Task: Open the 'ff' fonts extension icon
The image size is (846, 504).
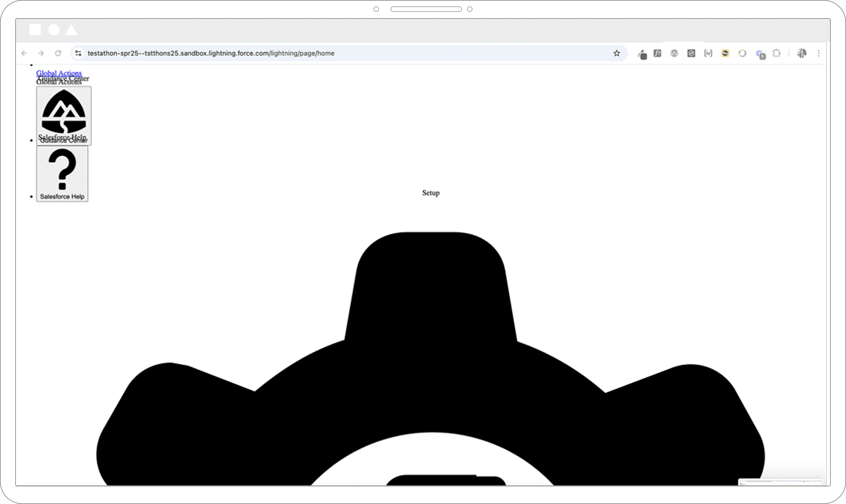Action: (657, 53)
